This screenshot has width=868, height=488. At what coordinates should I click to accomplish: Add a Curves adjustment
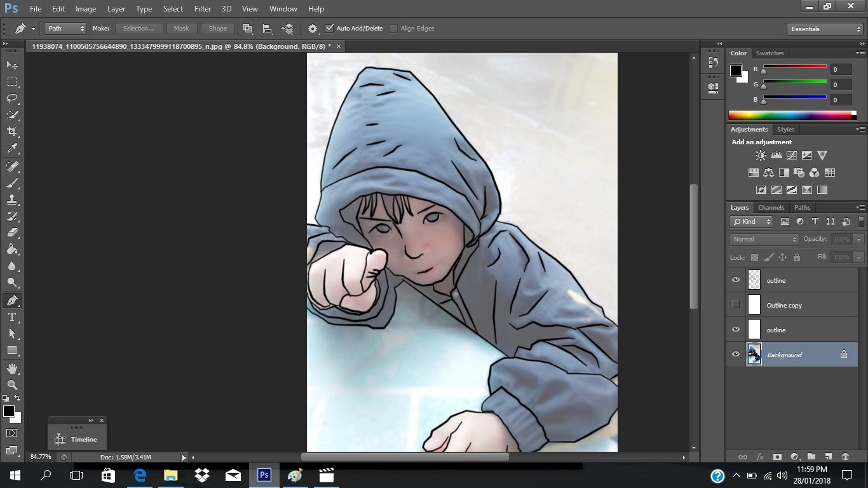point(791,155)
